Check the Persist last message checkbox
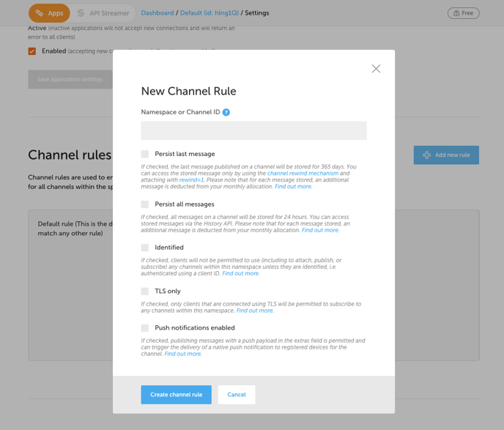This screenshot has width=504, height=430. click(144, 154)
